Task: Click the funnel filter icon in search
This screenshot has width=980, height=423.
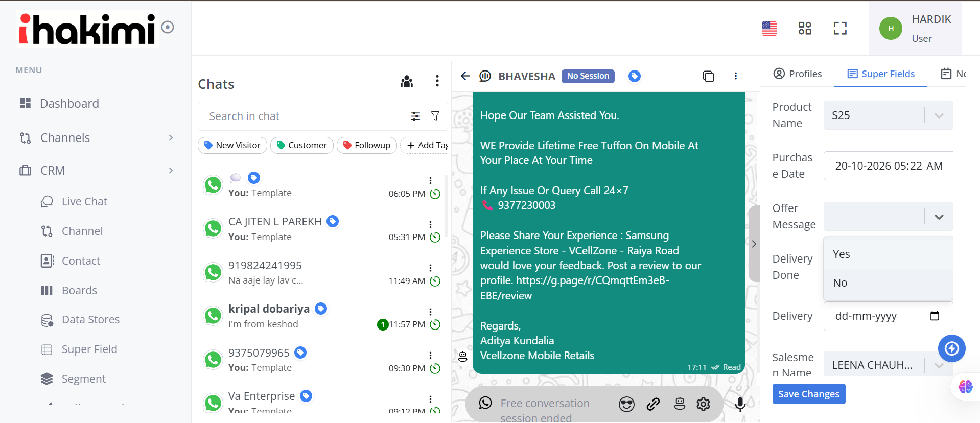Action: tap(435, 116)
